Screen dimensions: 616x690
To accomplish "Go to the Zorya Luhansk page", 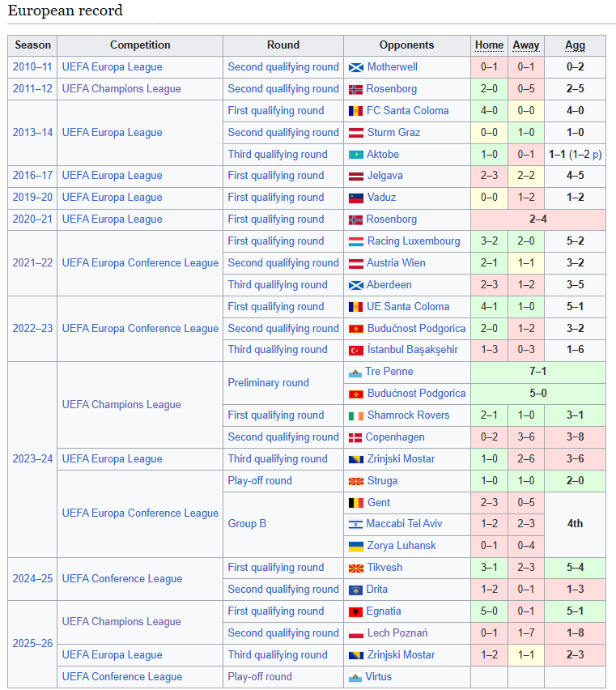I will (x=401, y=546).
